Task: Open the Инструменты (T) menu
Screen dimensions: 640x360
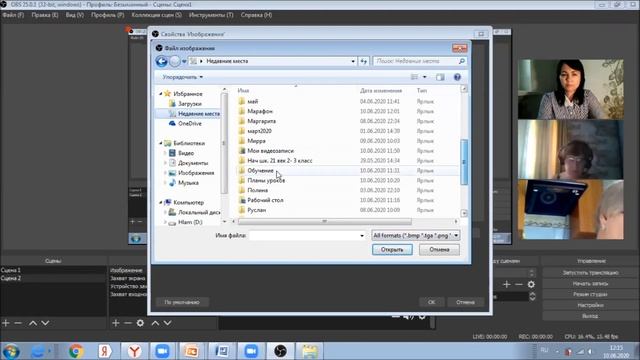Action: (x=211, y=15)
